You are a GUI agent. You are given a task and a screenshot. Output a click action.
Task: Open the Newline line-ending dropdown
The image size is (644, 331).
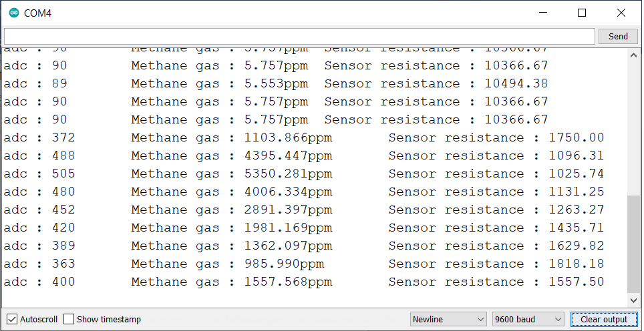[x=448, y=319]
